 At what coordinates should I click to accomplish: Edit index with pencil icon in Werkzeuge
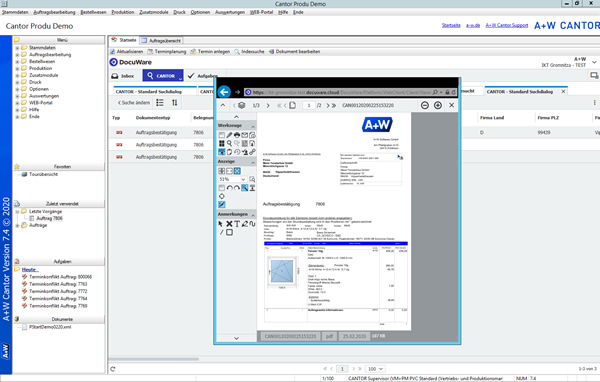229,135
